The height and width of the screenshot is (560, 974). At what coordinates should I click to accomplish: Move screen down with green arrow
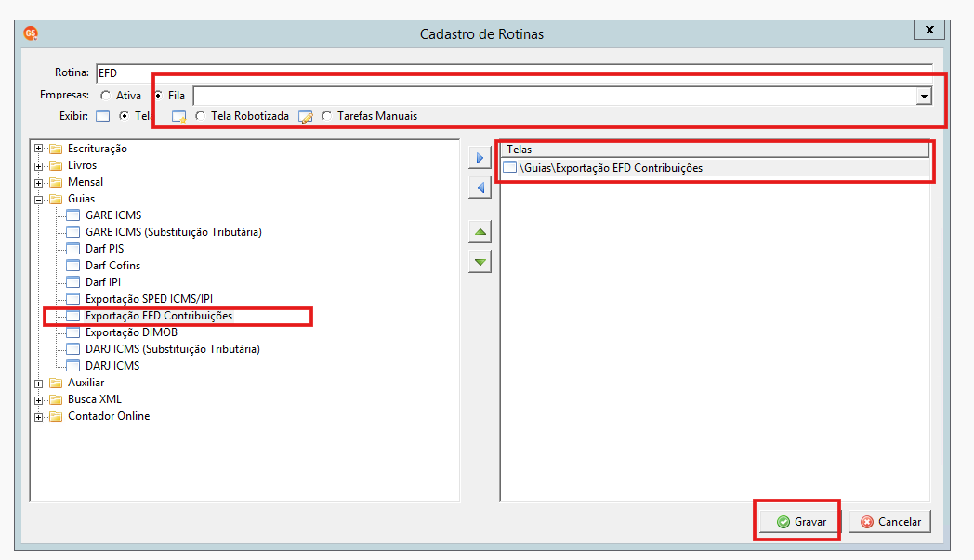click(480, 261)
